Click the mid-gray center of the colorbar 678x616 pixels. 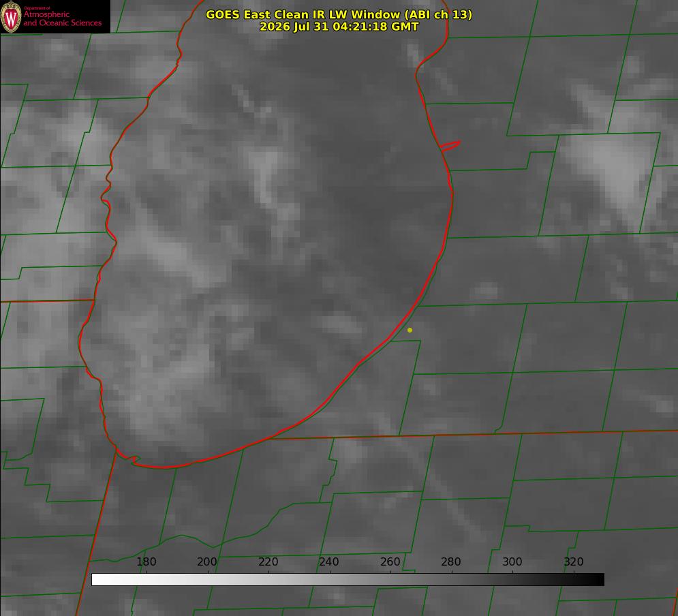(348, 580)
